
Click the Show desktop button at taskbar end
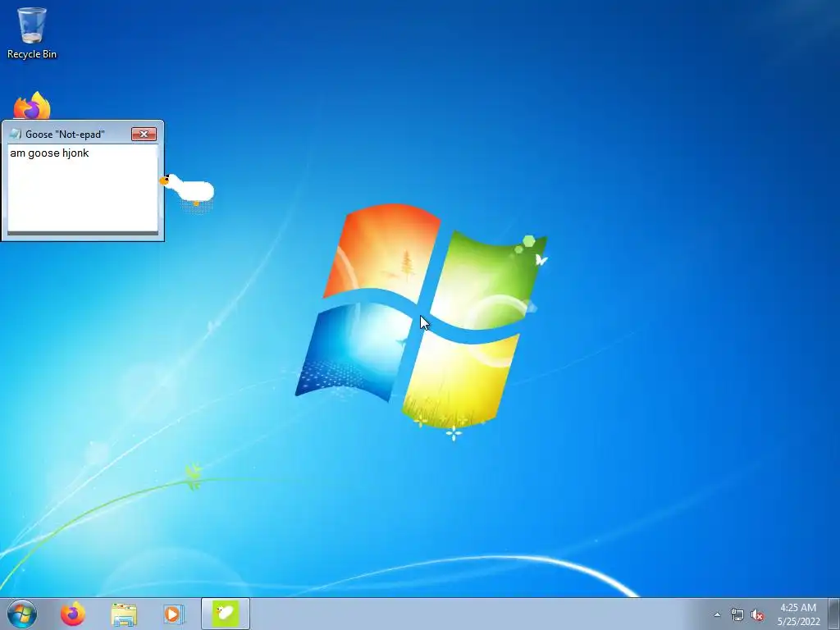tap(834, 614)
